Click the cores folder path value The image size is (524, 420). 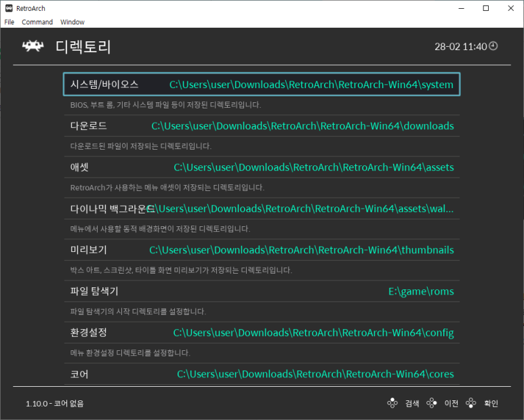pos(315,374)
